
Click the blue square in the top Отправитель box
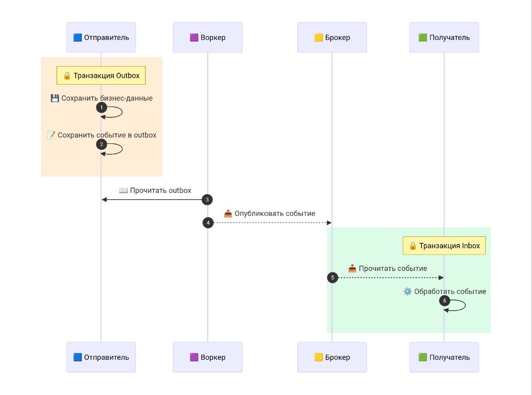tap(77, 37)
